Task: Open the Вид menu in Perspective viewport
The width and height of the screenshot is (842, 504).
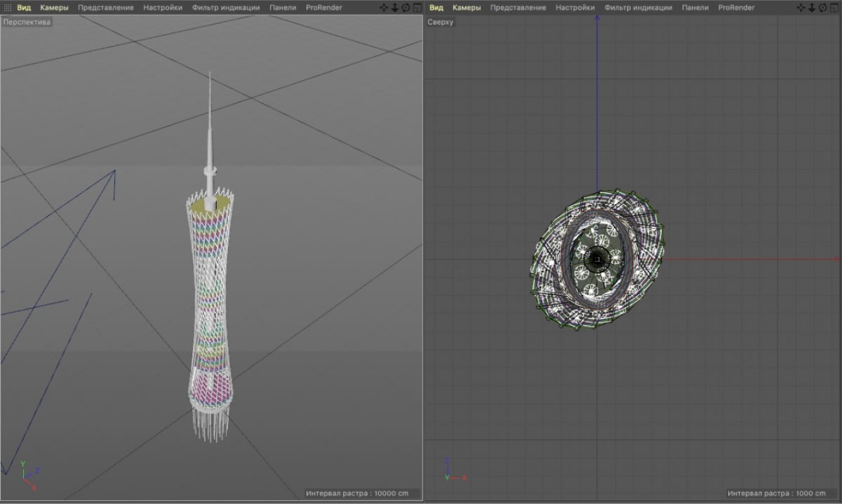Action: point(24,8)
